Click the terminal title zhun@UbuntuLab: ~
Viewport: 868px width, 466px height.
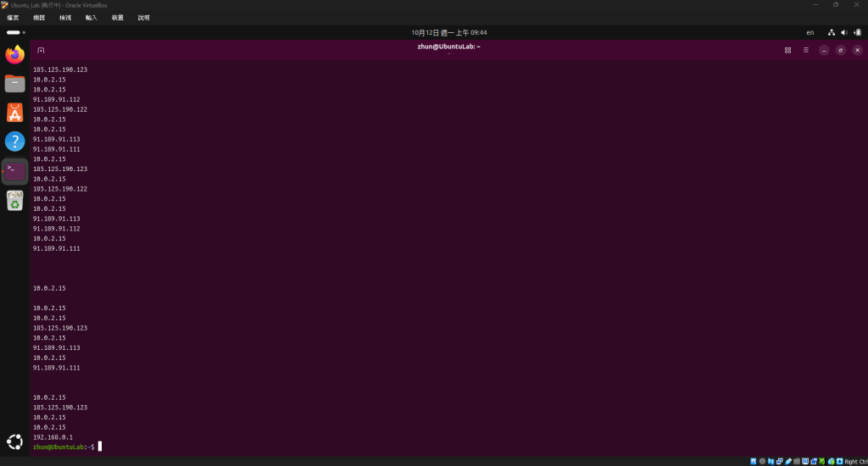(x=449, y=47)
